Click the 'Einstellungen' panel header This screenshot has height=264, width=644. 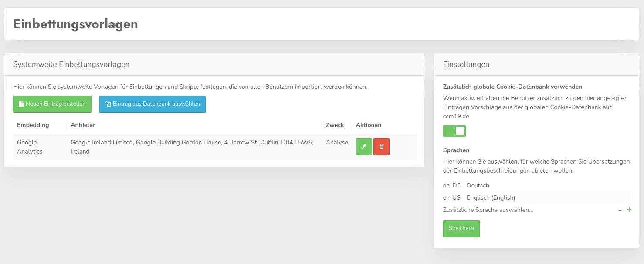466,64
